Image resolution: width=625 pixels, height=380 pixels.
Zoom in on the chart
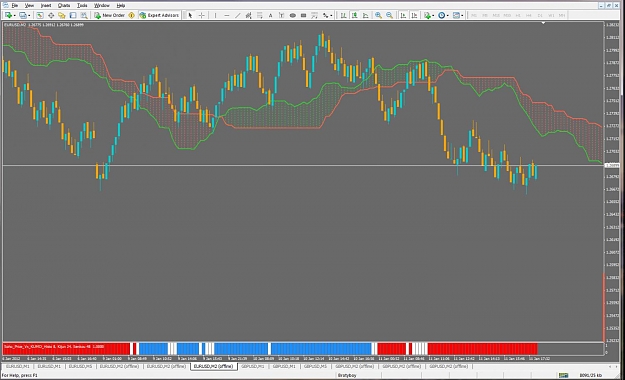(x=378, y=15)
